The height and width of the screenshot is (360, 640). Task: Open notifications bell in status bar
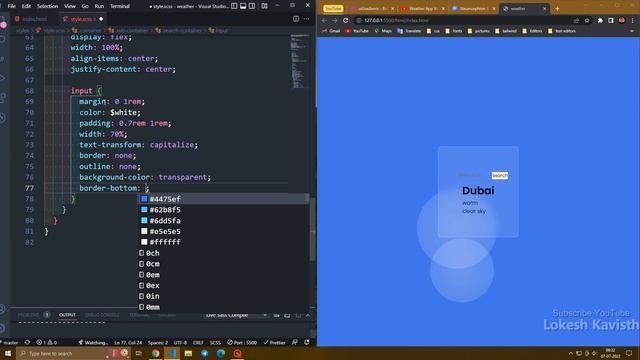[x=307, y=342]
